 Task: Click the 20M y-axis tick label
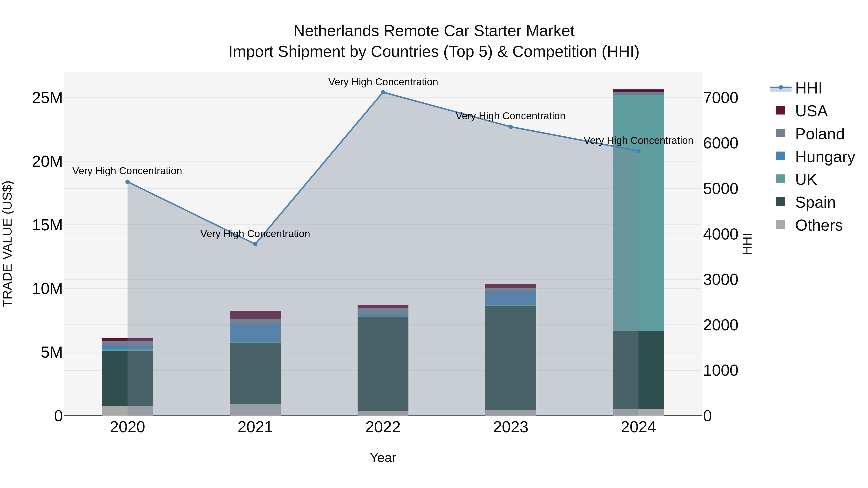(47, 162)
